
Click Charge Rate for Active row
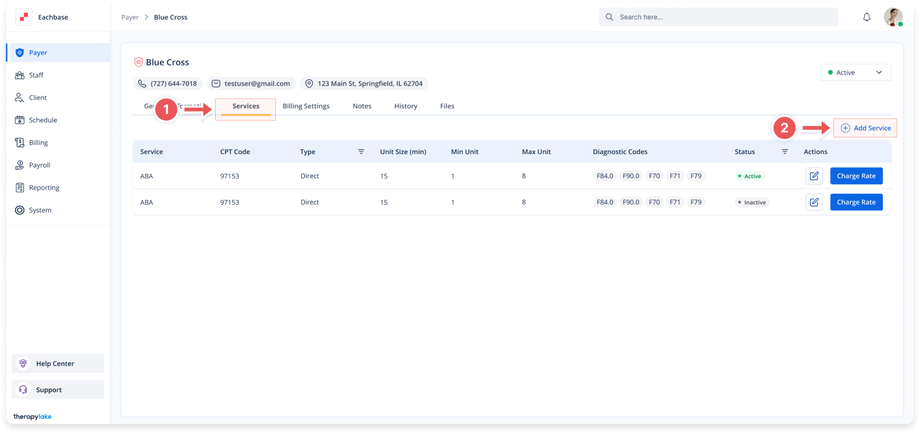click(856, 176)
